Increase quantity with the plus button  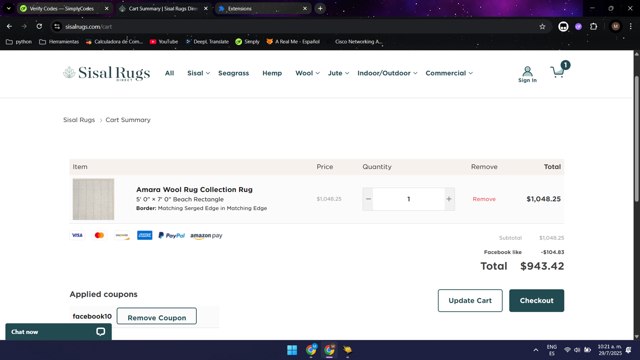(x=449, y=199)
